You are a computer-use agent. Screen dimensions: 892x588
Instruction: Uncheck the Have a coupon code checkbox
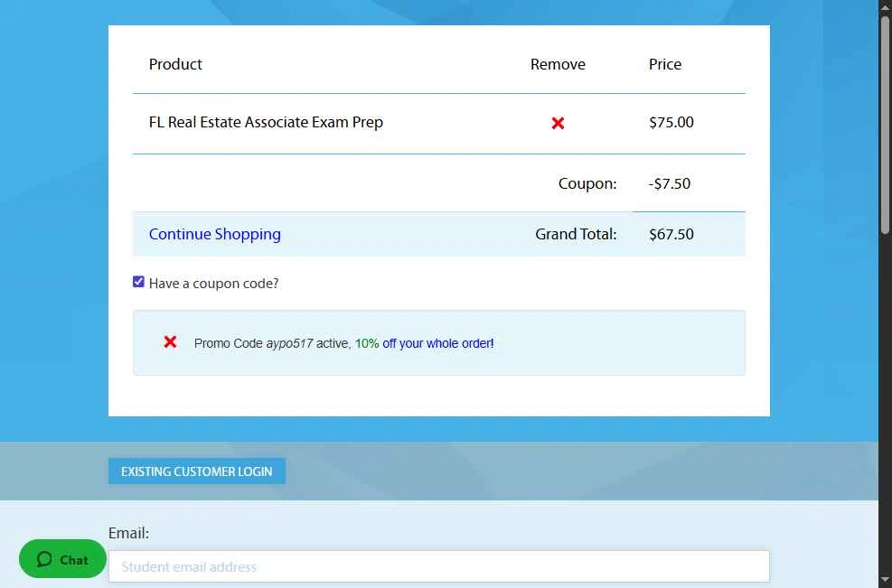[138, 282]
